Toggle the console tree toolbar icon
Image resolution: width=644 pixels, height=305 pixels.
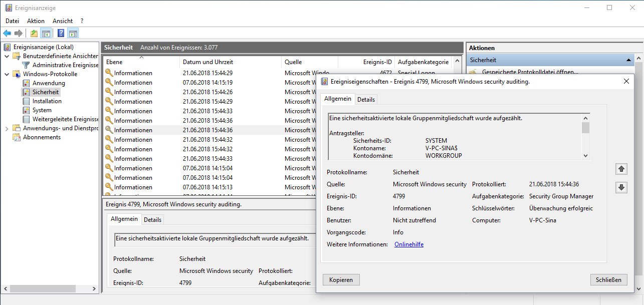(46, 33)
